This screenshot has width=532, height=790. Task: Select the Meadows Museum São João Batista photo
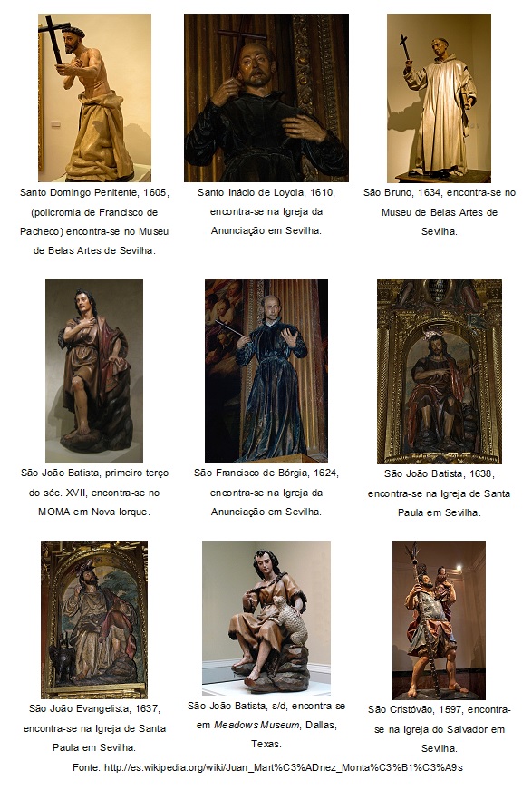266,619
